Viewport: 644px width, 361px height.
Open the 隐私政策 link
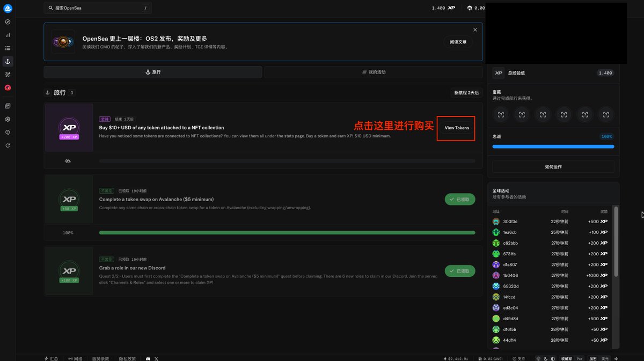(x=127, y=358)
